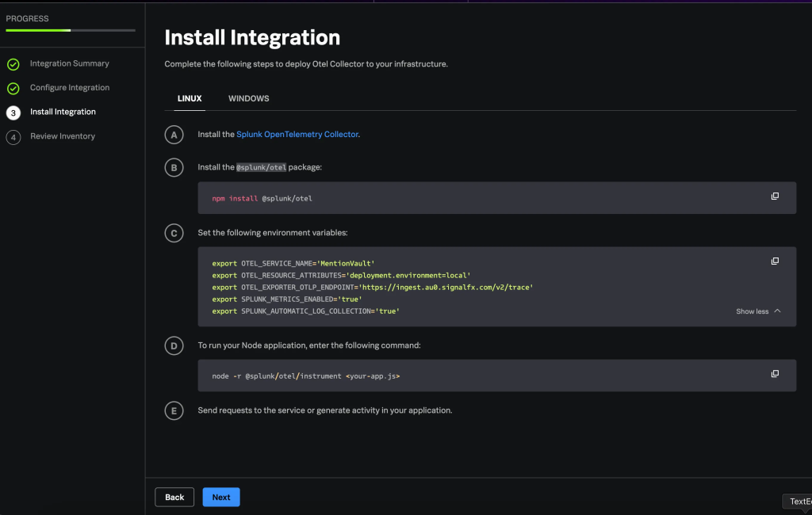Click the step A circle marker
The height and width of the screenshot is (515, 812).
pyautogui.click(x=174, y=135)
